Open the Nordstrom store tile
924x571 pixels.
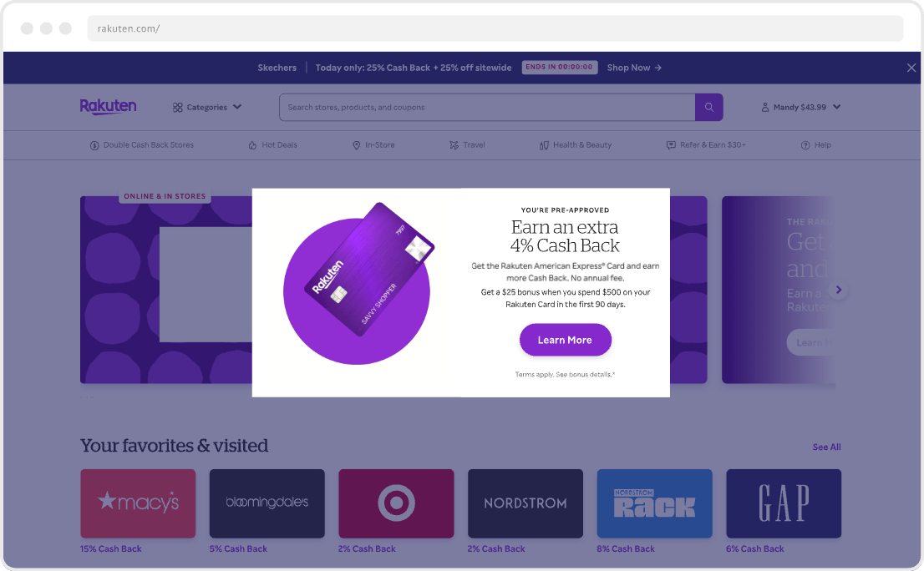click(x=525, y=503)
